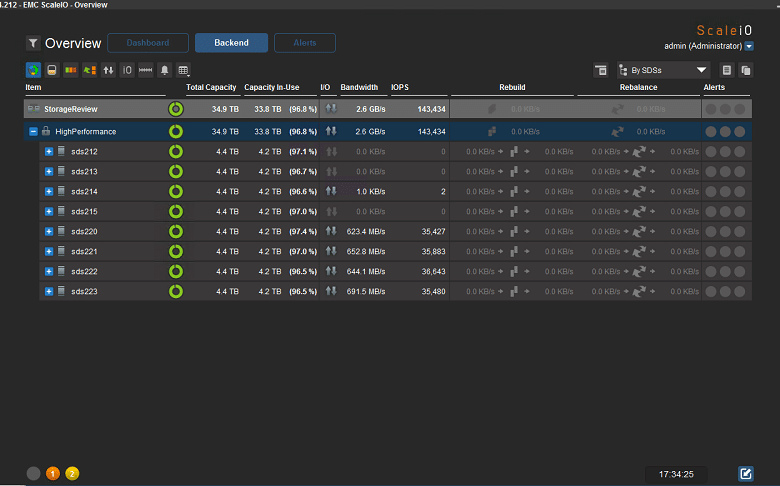Expand the sds222 node
This screenshot has height=486, width=780.
49,271
